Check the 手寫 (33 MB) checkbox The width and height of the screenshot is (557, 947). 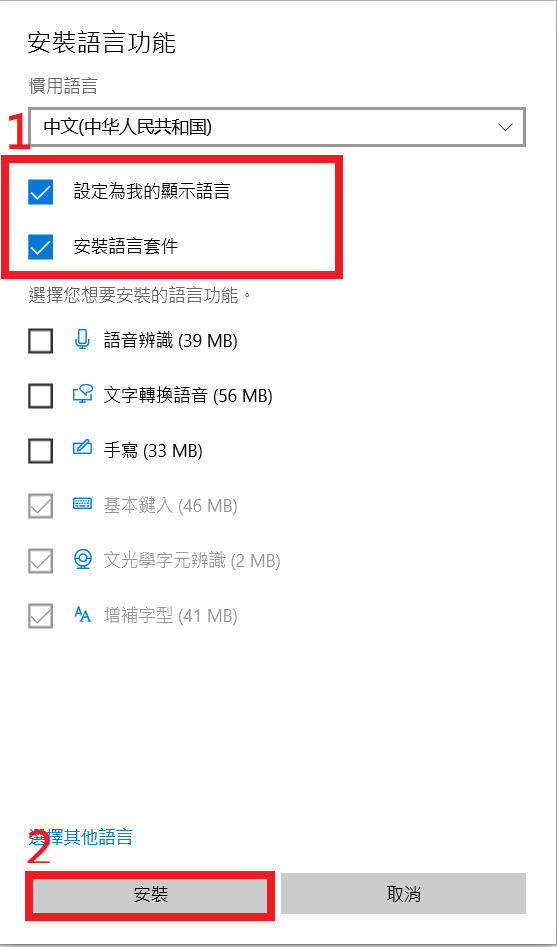(40, 451)
